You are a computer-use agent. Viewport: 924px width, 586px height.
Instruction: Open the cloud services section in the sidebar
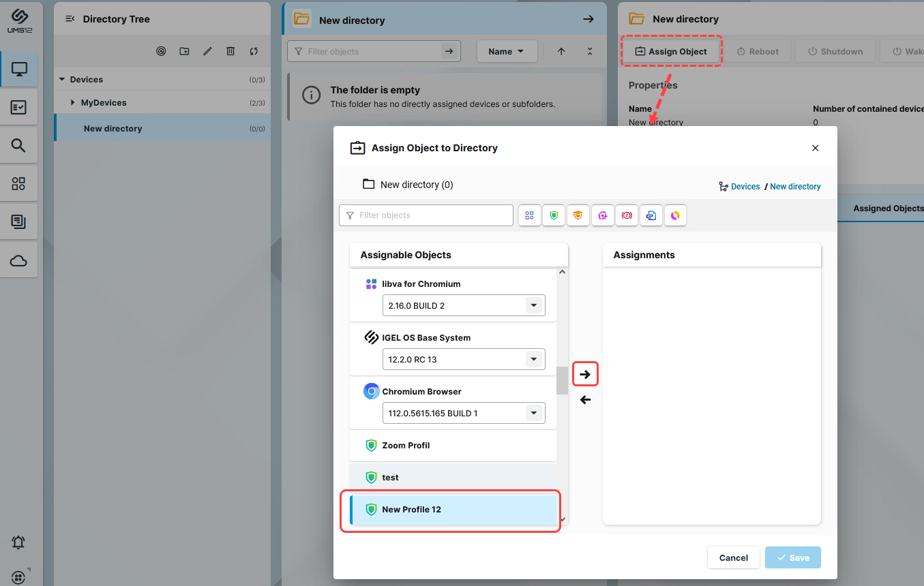[18, 260]
